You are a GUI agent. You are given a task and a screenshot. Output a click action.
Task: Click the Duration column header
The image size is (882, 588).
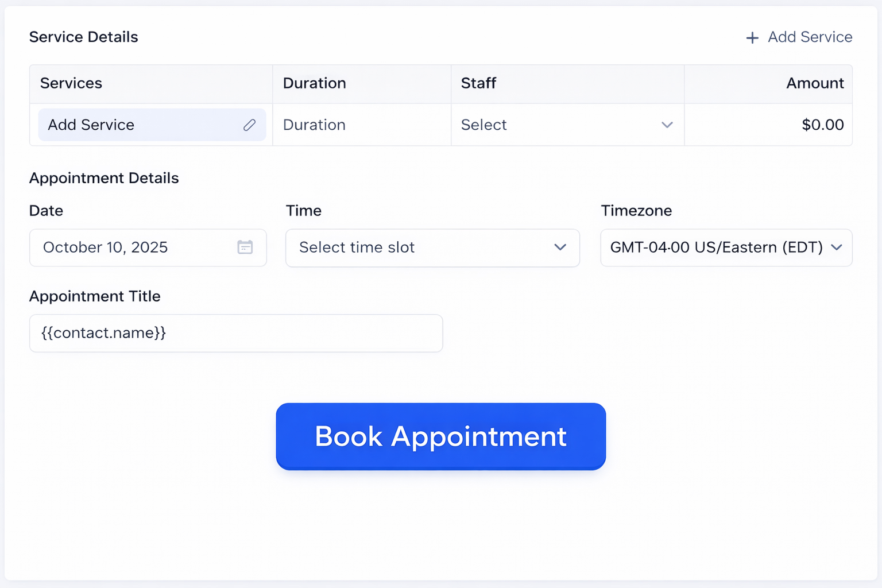[314, 83]
